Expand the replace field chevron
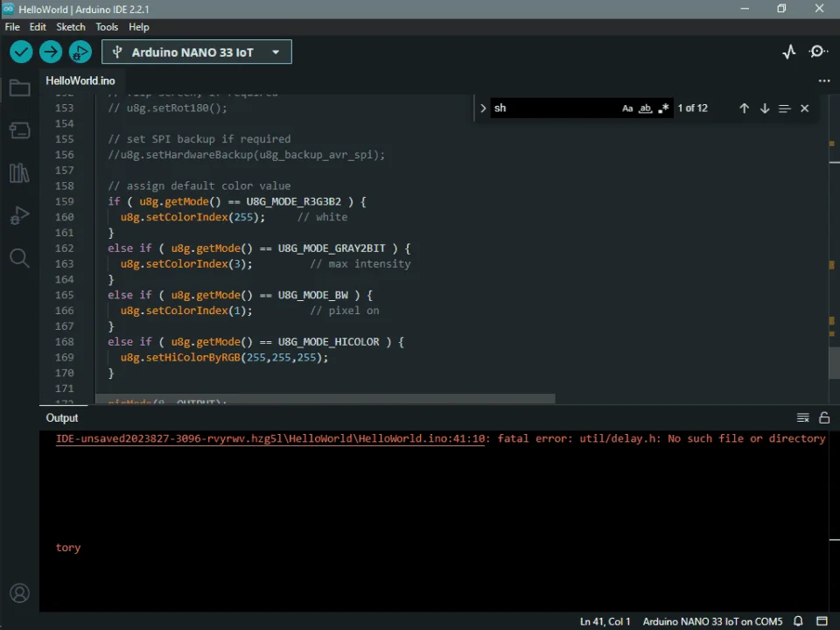Image resolution: width=840 pixels, height=630 pixels. click(x=483, y=108)
